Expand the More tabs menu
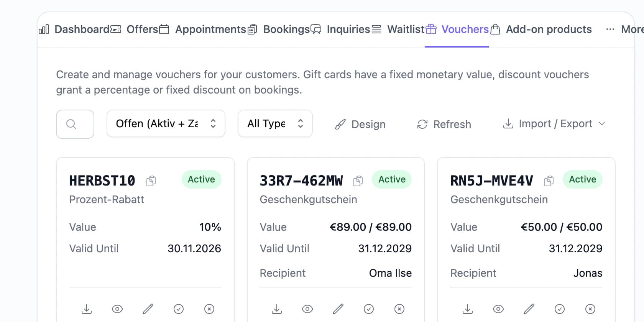The image size is (644, 322). [x=624, y=30]
